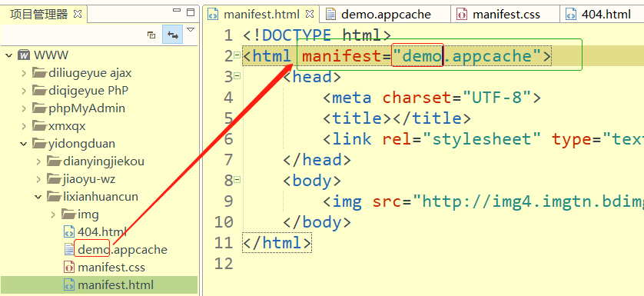The image size is (644, 296).
Task: Select the lixianhuancun tree label
Action: tap(101, 197)
